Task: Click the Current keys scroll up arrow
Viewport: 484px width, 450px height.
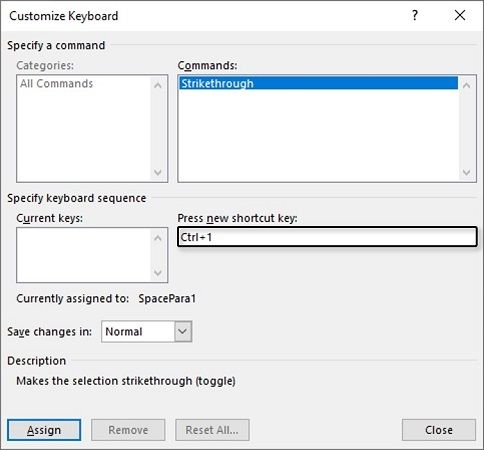Action: pyautogui.click(x=158, y=238)
